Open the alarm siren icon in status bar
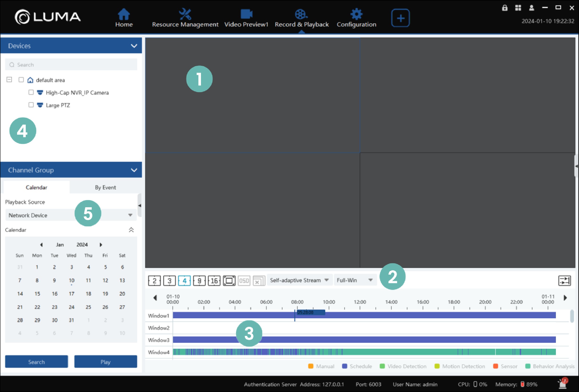Viewport: 579px width, 392px height. pyautogui.click(x=562, y=384)
